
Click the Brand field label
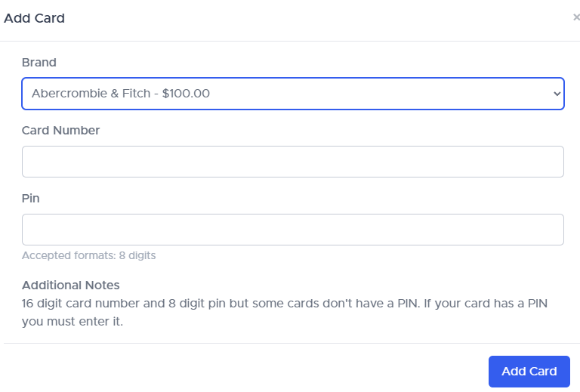coord(39,62)
